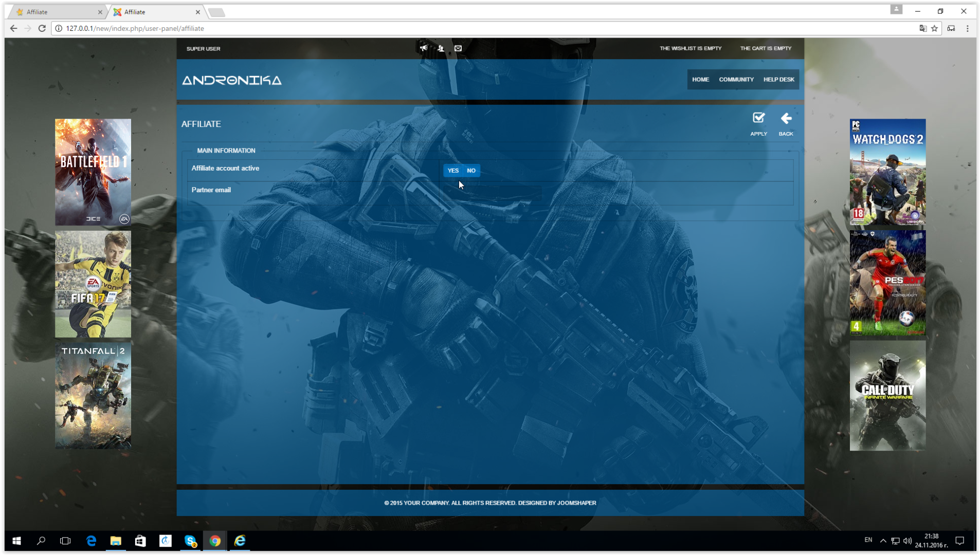Open the Community menu item

736,80
